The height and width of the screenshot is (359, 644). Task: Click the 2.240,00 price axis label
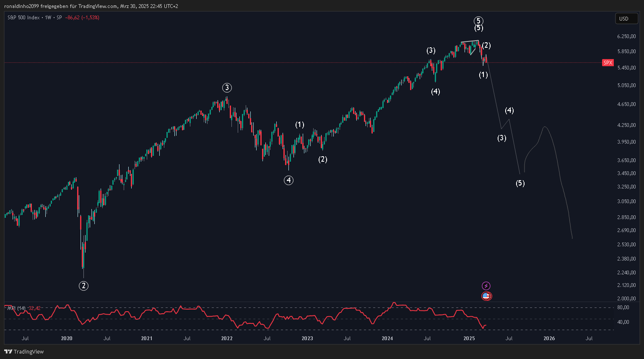coord(626,273)
